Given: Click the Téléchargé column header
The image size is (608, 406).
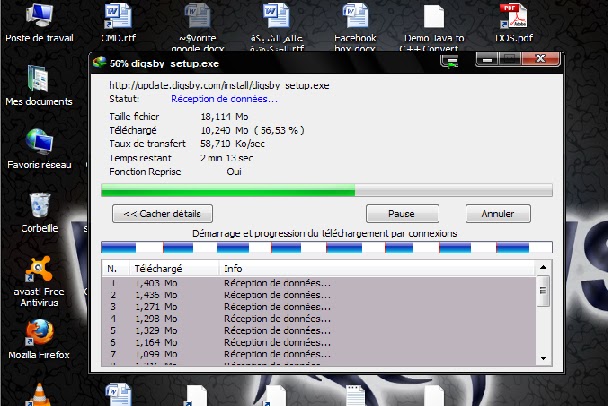Looking at the screenshot, I should [x=174, y=268].
